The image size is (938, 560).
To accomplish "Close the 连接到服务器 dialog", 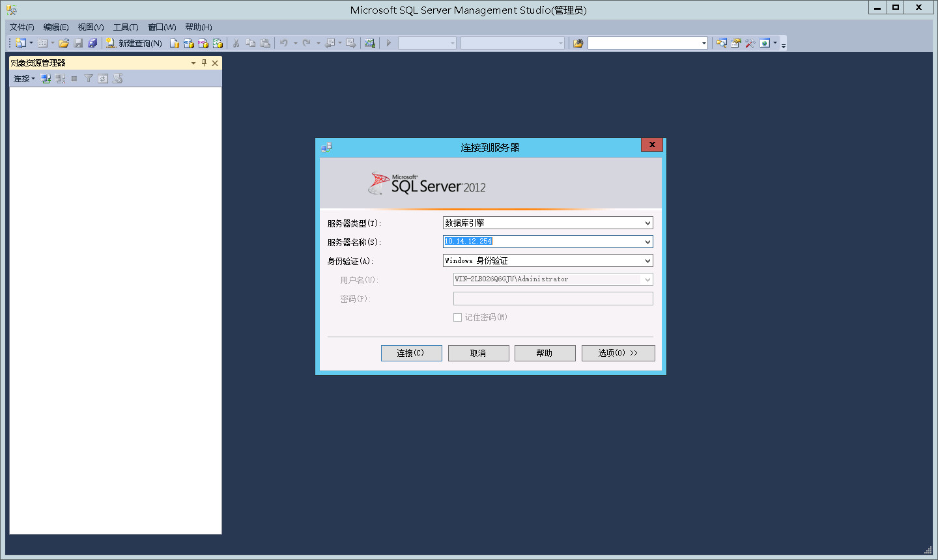I will pyautogui.click(x=652, y=145).
